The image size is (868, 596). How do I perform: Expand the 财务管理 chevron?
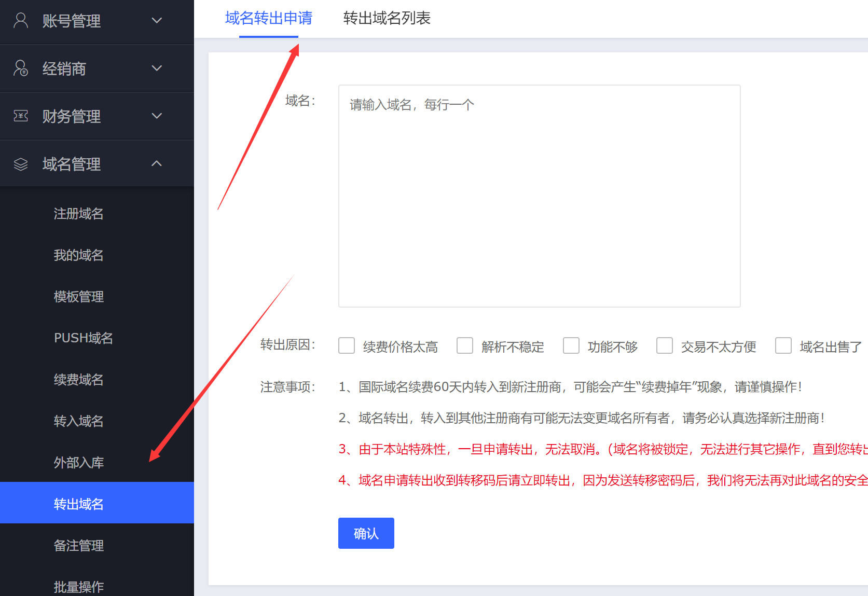[x=157, y=116]
